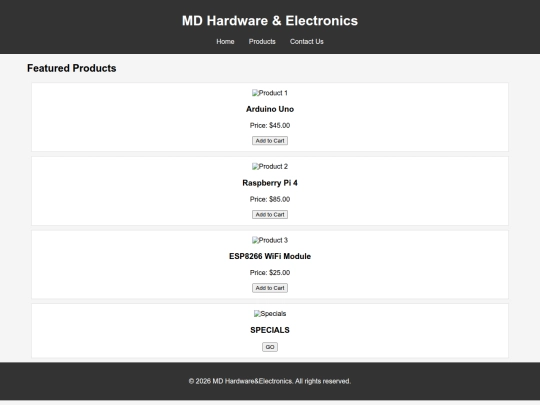Add ESP8266 WiFi Module to cart
Image resolution: width=540 pixels, height=405 pixels.
[x=270, y=288]
